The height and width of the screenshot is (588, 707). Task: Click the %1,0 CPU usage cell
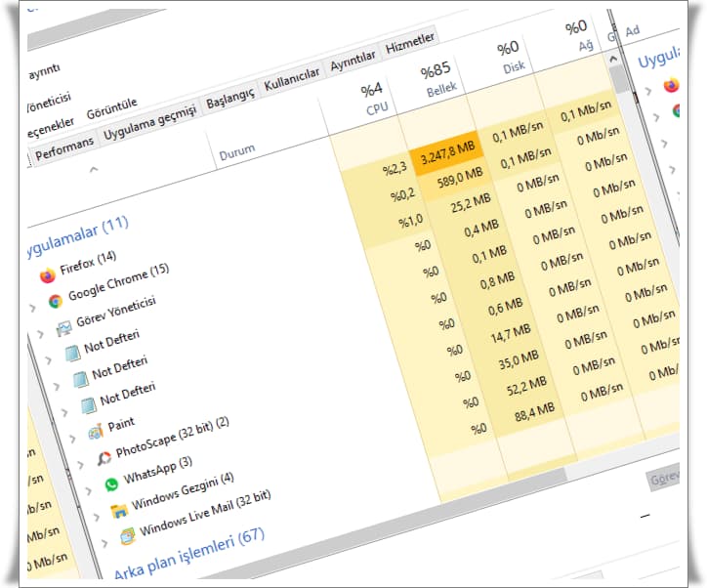click(411, 221)
